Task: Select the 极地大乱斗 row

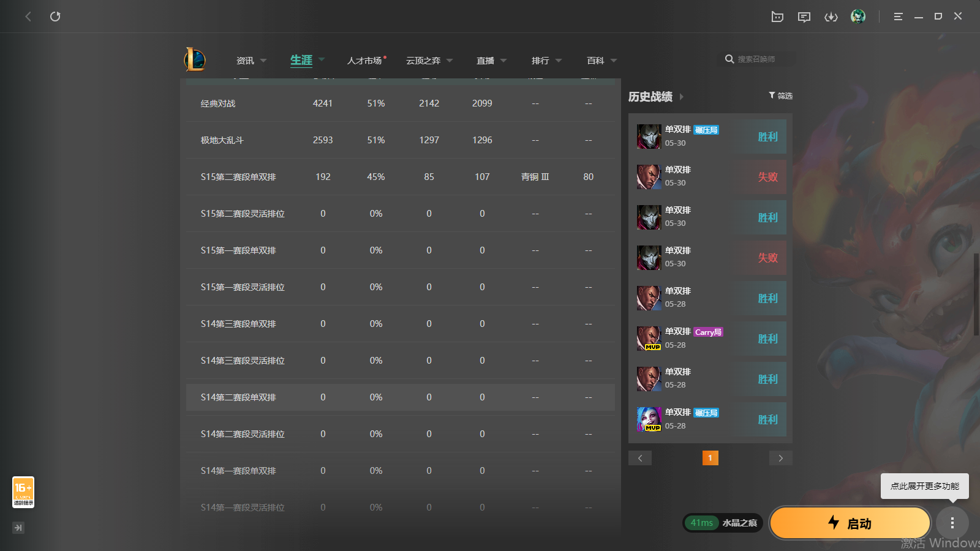Action: point(401,140)
